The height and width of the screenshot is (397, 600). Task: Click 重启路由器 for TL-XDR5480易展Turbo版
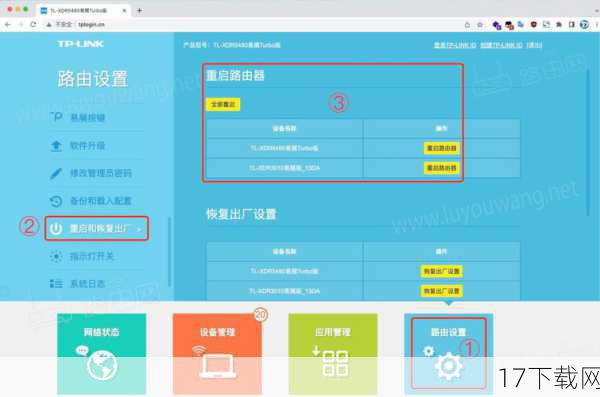tap(442, 148)
